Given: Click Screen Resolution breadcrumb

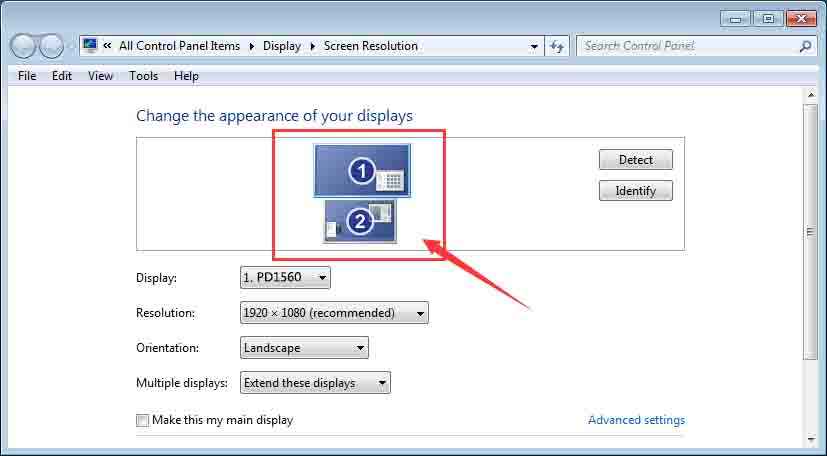Looking at the screenshot, I should 371,46.
